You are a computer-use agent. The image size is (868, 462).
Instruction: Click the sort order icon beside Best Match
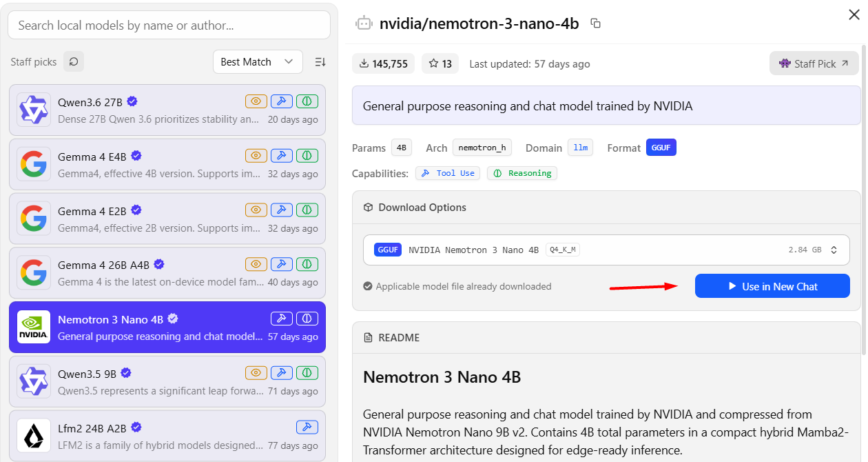point(320,62)
